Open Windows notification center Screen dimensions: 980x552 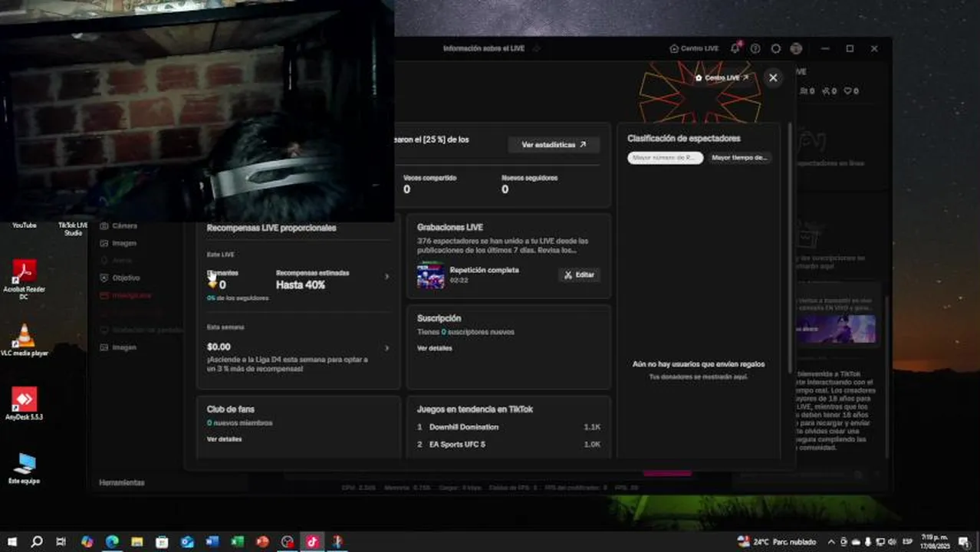[964, 541]
